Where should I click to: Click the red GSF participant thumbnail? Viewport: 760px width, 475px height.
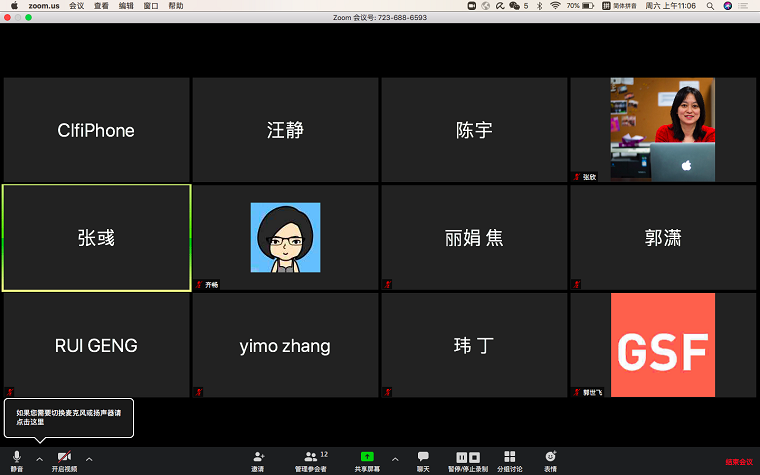pyautogui.click(x=662, y=346)
